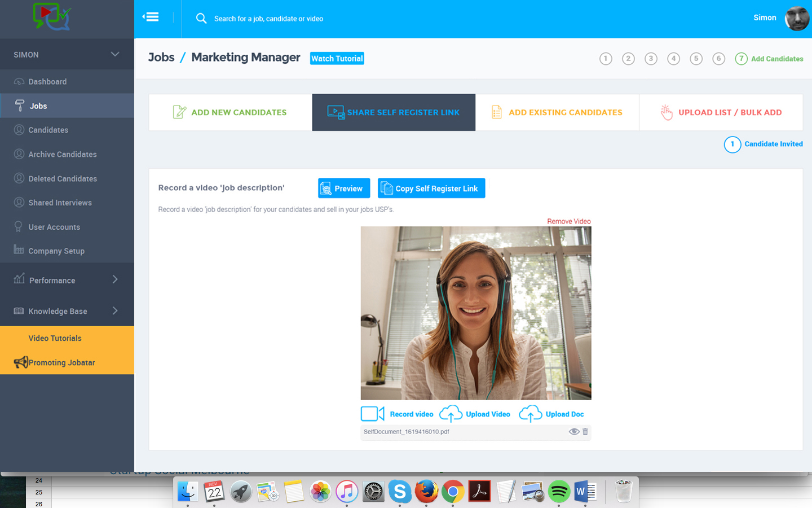Switch to the SHARE SELF REGISTER LINK tab
Viewport: 812px width, 508px height.
[394, 112]
